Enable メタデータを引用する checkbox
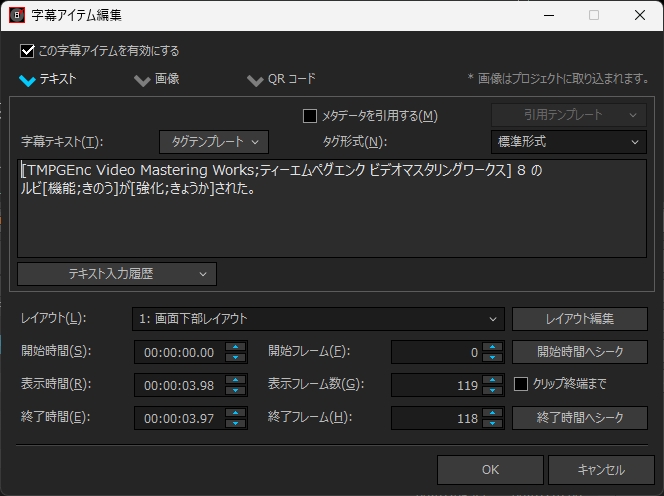Viewport: 664px width, 496px height. click(x=310, y=116)
